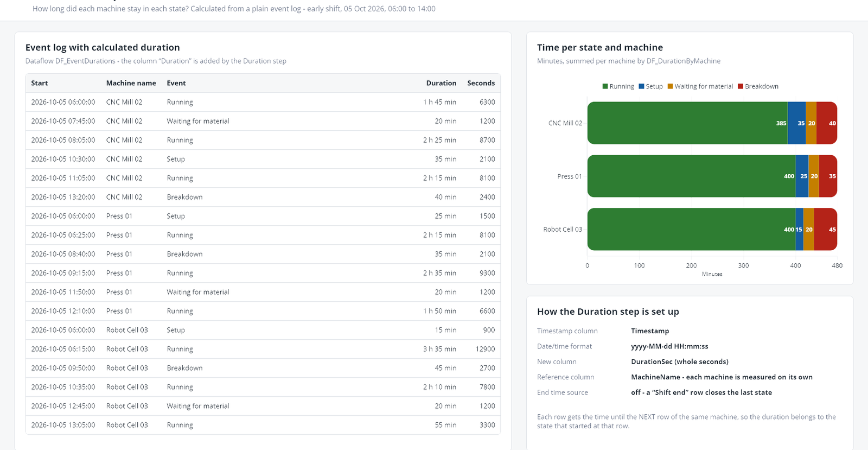
Task: Click the 1 h 50 min duration
Action: (x=439, y=311)
